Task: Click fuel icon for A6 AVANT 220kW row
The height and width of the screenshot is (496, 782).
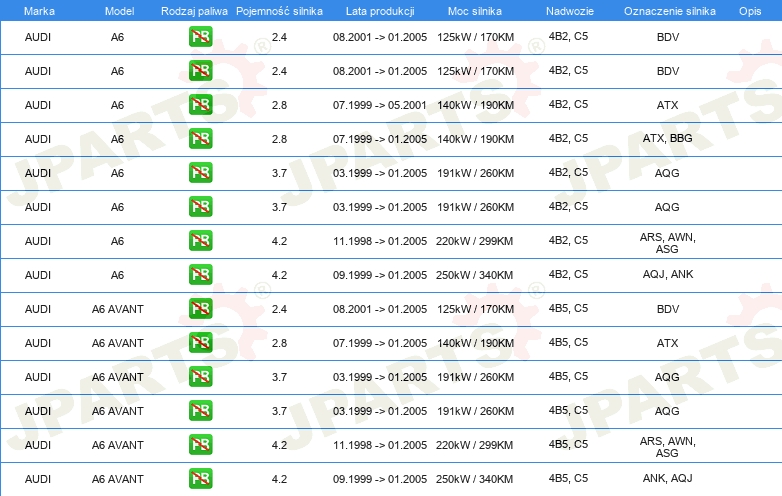Action: click(200, 445)
